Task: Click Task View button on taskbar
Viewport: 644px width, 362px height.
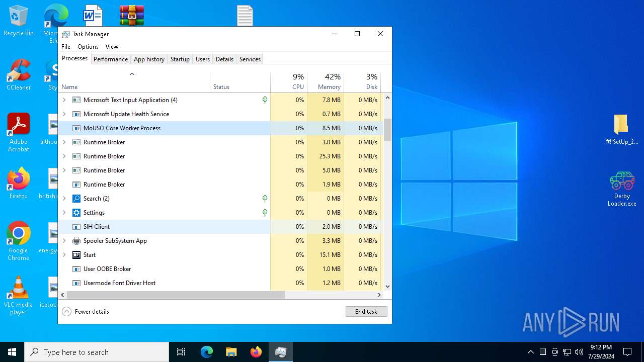Action: pos(181,352)
